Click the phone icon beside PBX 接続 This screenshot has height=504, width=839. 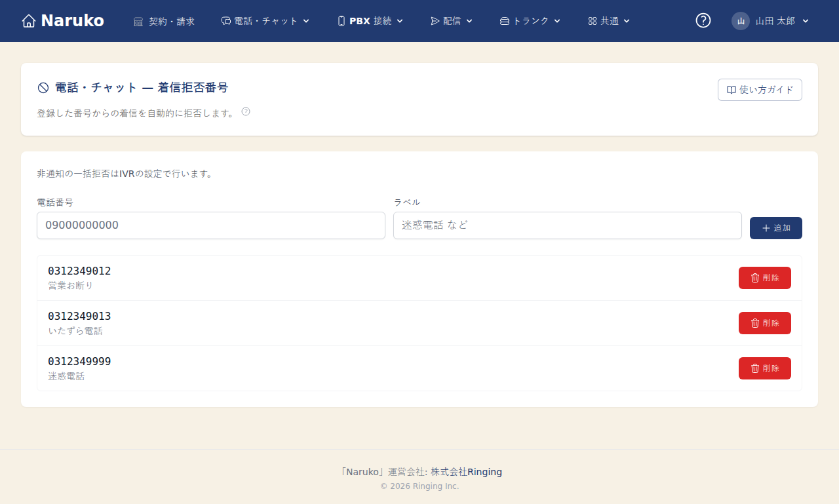tap(341, 21)
